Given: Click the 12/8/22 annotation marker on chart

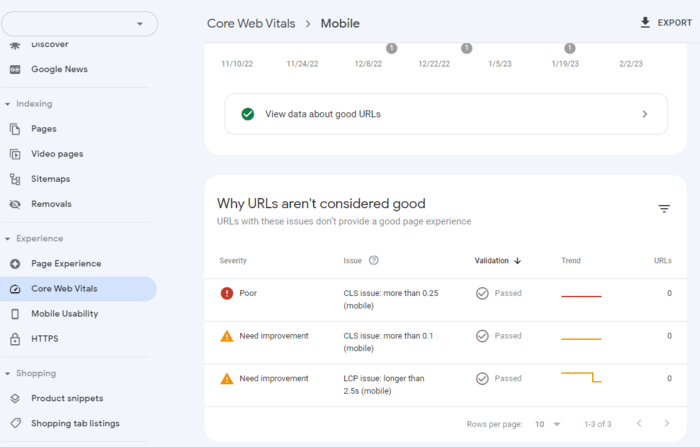Looking at the screenshot, I should point(391,48).
